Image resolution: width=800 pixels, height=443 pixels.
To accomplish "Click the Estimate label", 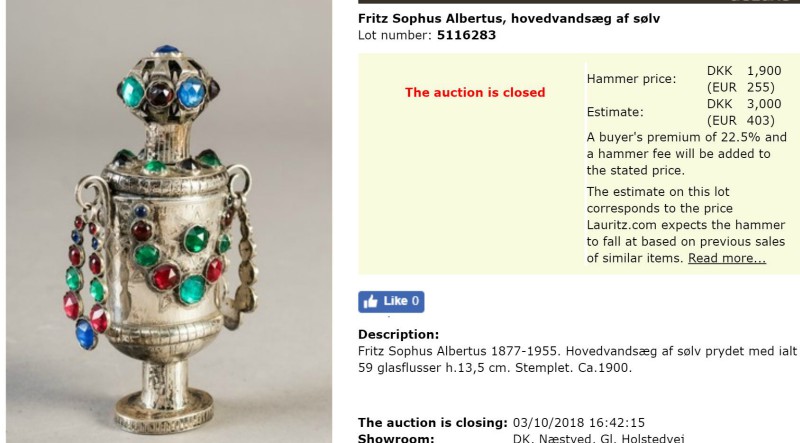I will point(615,112).
